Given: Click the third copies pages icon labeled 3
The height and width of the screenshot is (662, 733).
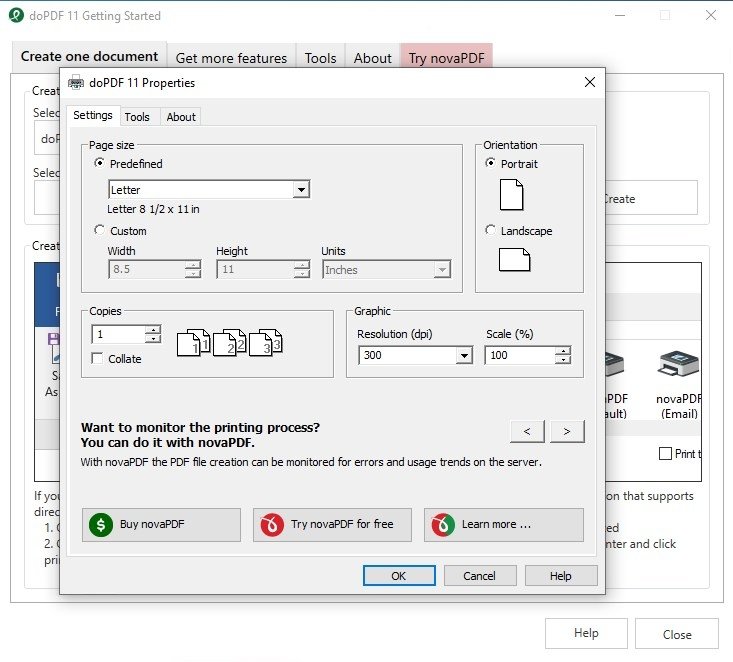Looking at the screenshot, I should click(x=266, y=342).
